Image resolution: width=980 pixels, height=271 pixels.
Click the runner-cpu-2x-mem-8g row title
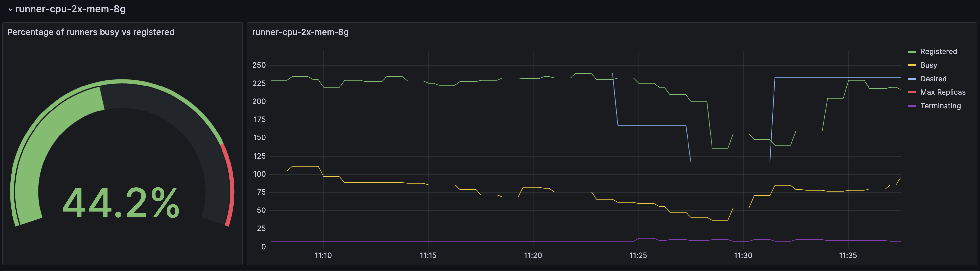coord(70,9)
